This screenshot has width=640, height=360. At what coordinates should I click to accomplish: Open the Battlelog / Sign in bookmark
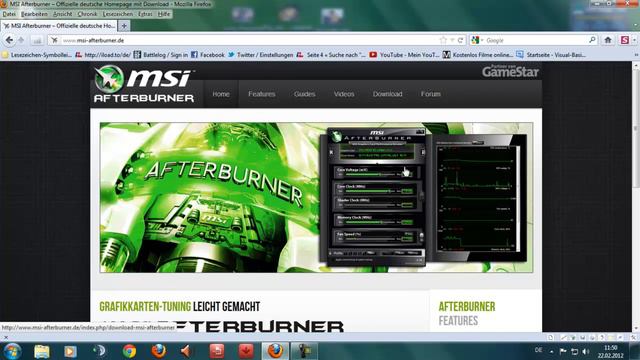161,55
